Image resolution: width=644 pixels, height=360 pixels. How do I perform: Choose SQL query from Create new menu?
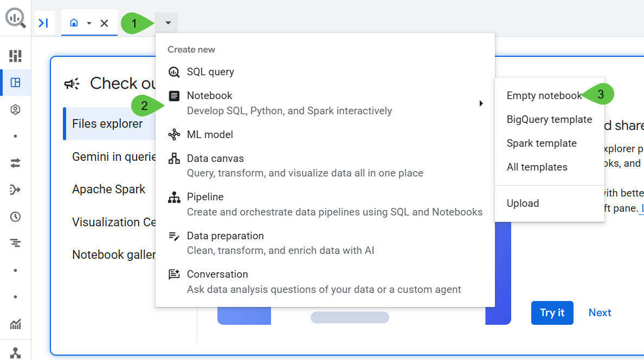[210, 71]
